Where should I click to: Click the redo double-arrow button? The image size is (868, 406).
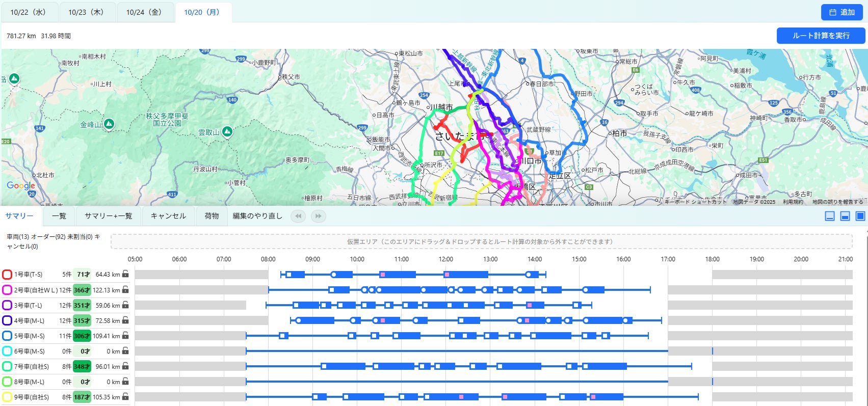click(318, 216)
